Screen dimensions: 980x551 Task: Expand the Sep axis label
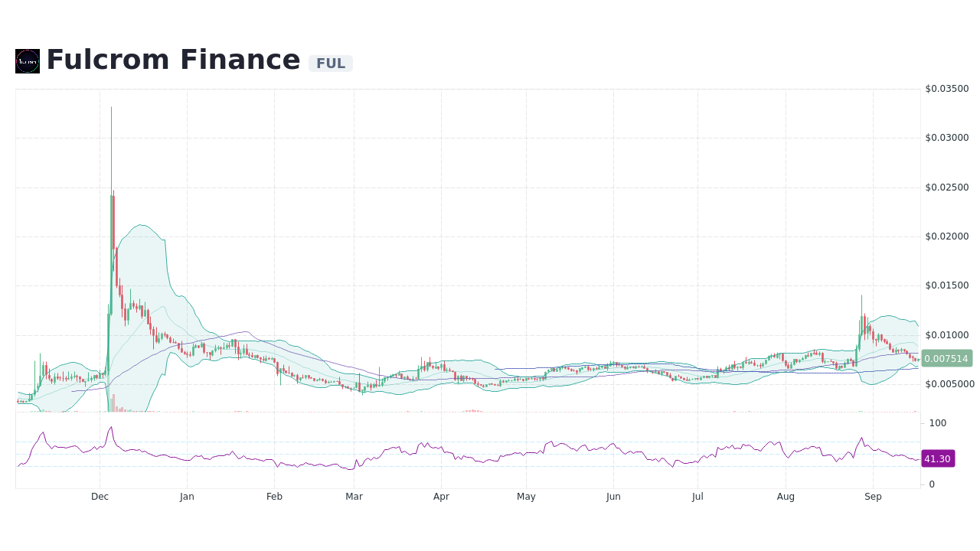coord(873,497)
